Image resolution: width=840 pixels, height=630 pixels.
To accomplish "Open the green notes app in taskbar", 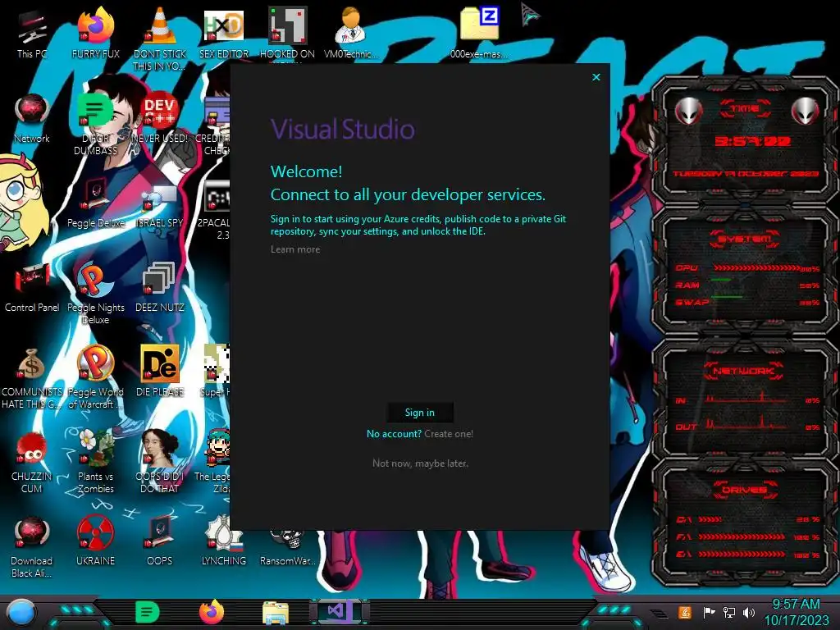I will pyautogui.click(x=147, y=612).
